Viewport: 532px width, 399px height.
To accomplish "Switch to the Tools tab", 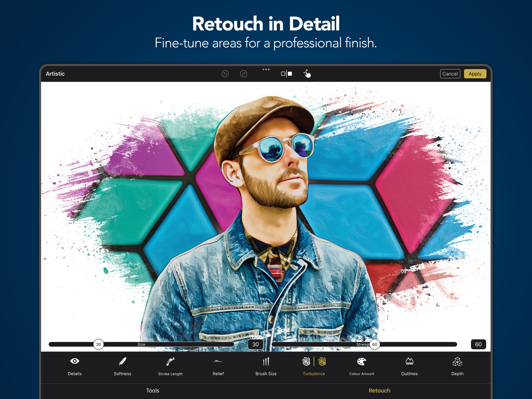I will point(153,391).
